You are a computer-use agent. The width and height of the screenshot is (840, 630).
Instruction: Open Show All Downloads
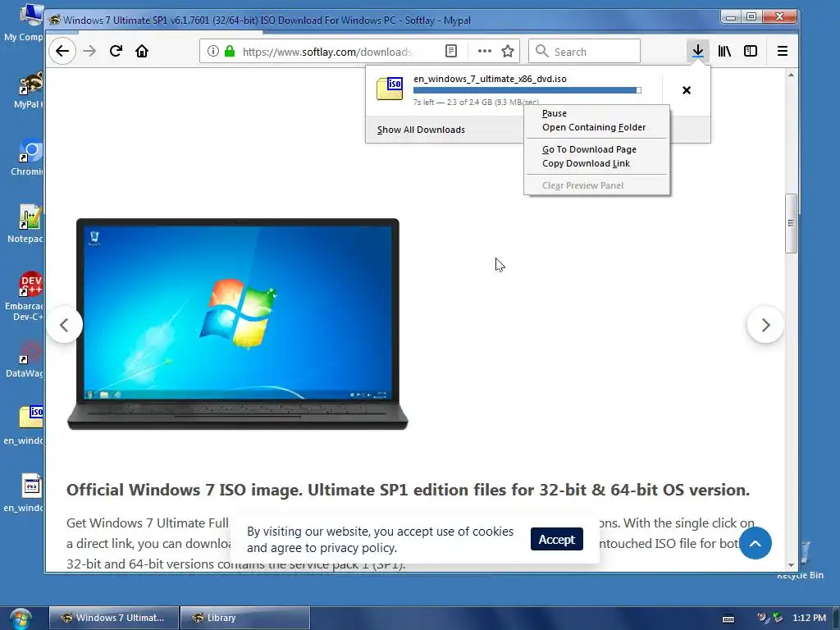click(x=421, y=130)
